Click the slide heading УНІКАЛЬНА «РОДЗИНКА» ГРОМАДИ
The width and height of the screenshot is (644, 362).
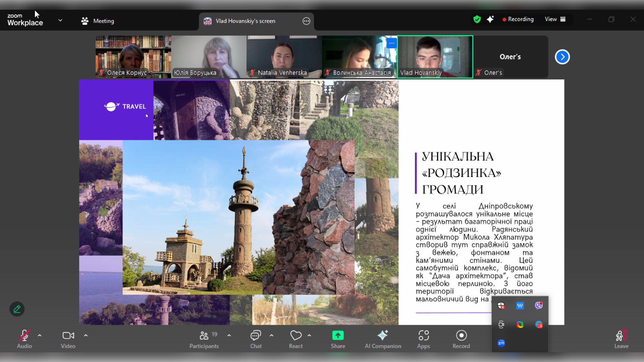click(461, 173)
